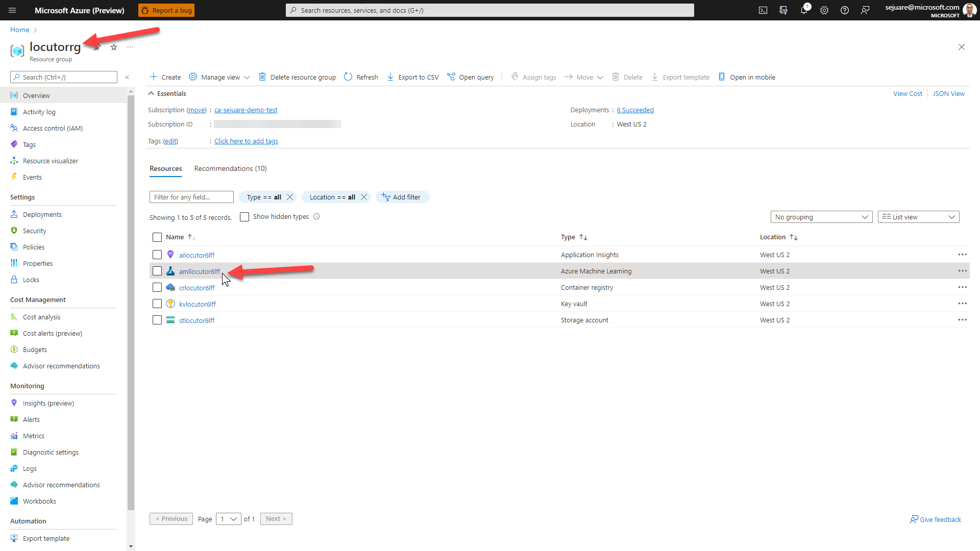Remove the Type == all filter
This screenshot has height=551, width=980.
coord(290,197)
